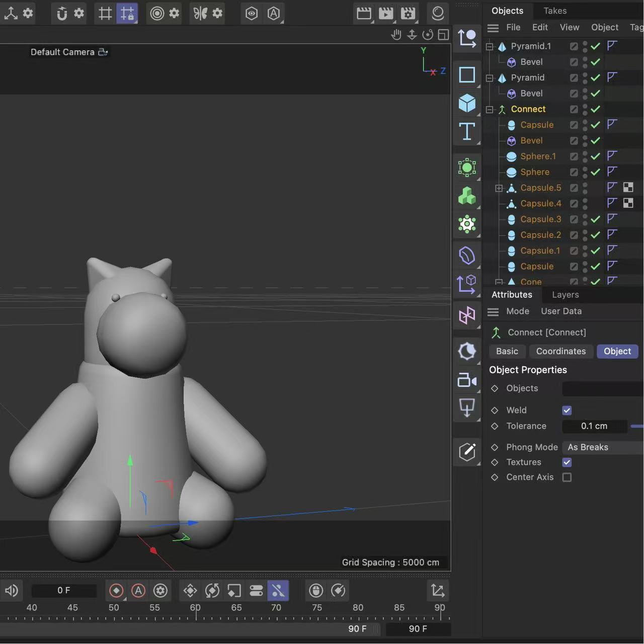Click the Basic button in Attributes
The image size is (644, 644).
pos(507,351)
